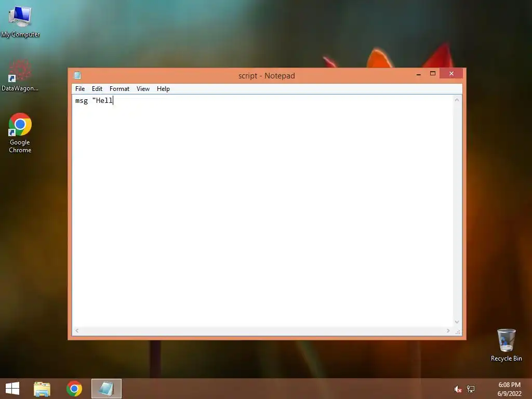532x399 pixels.
Task: Launch Chrome from the taskbar
Action: 74,389
